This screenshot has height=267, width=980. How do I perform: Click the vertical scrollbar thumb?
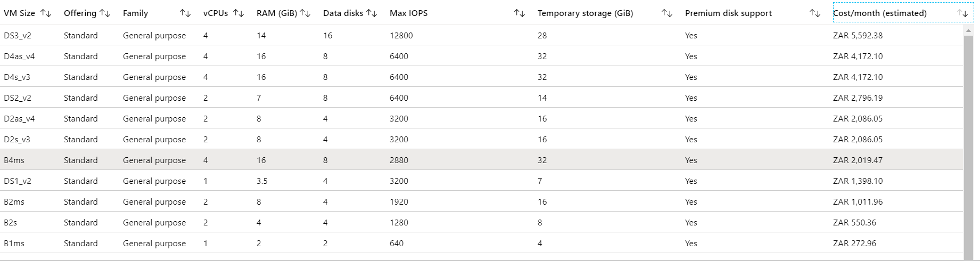[x=968, y=144]
